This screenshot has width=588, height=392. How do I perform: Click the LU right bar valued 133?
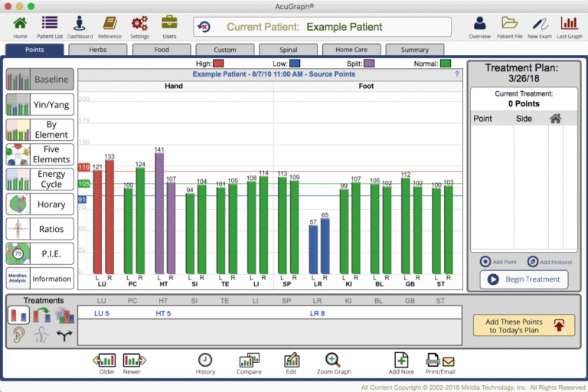[109, 217]
